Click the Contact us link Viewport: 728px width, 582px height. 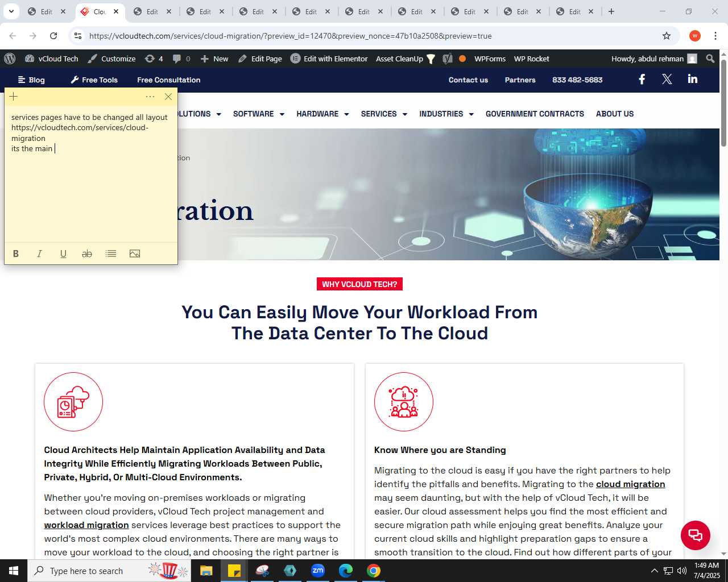tap(468, 80)
